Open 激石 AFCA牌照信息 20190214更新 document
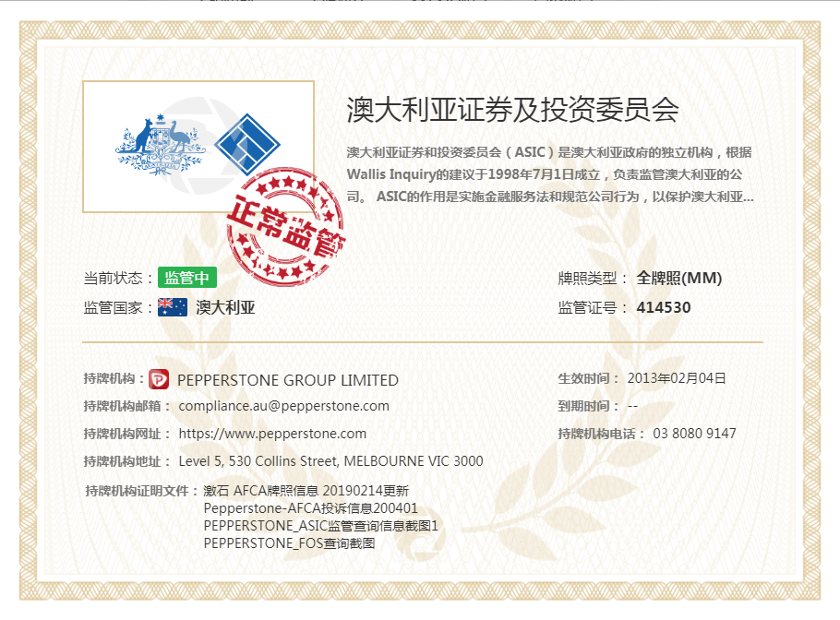Image resolution: width=840 pixels, height=620 pixels. (306, 491)
